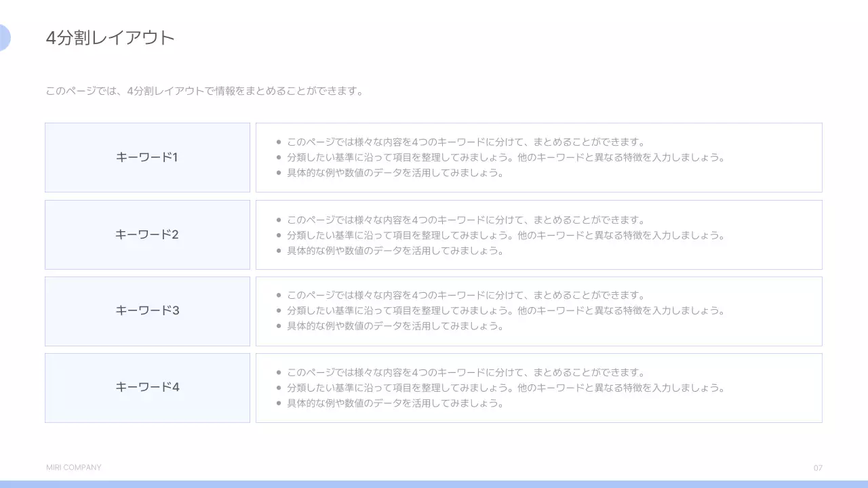This screenshot has height=488, width=868.
Task: Click first bullet line in キーワード2 description
Action: click(465, 220)
